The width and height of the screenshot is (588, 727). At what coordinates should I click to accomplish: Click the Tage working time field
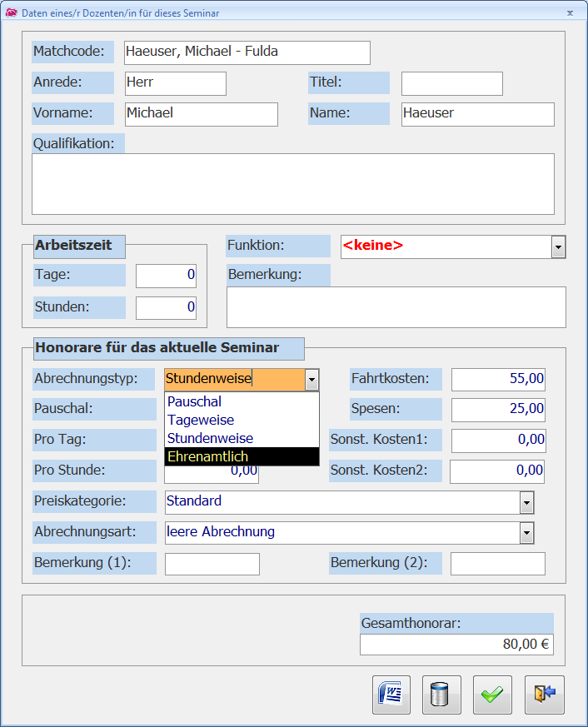point(166,276)
